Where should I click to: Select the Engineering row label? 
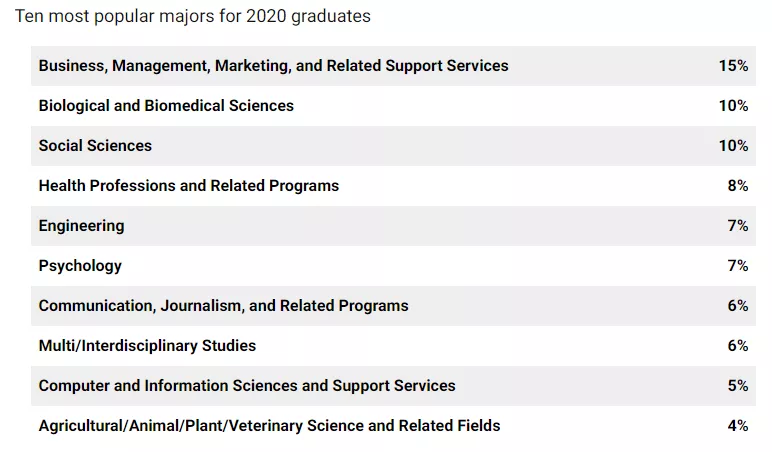point(81,226)
